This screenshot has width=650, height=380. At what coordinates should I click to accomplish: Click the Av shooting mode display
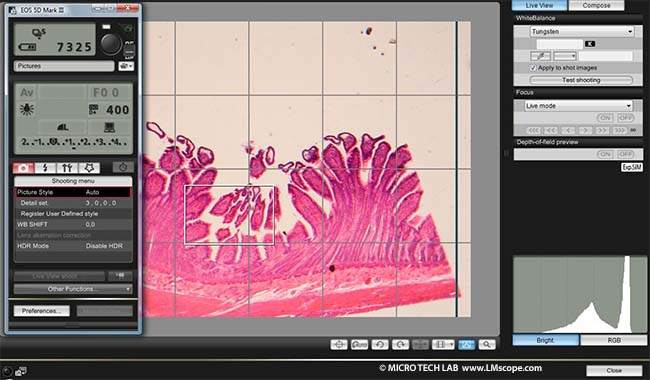click(27, 92)
